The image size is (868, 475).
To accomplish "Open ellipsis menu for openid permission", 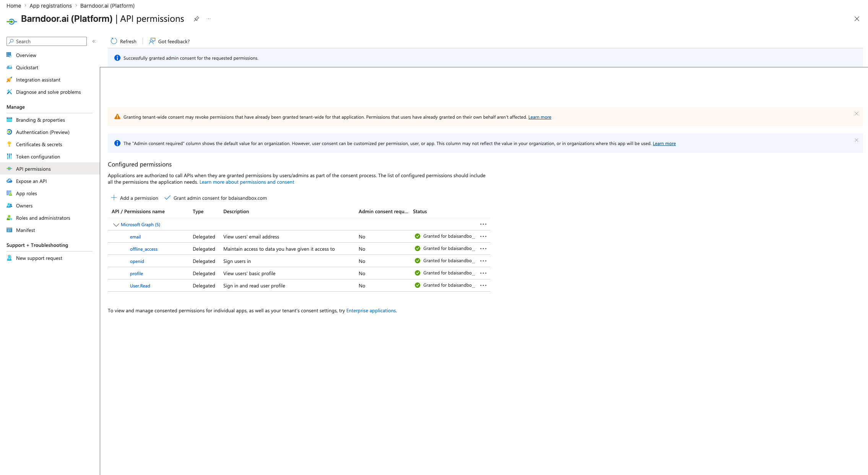I will click(x=483, y=261).
